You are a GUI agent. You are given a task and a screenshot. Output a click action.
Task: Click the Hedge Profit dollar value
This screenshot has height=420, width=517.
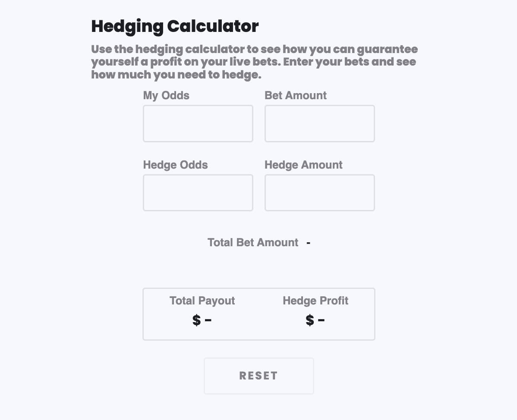coord(315,320)
